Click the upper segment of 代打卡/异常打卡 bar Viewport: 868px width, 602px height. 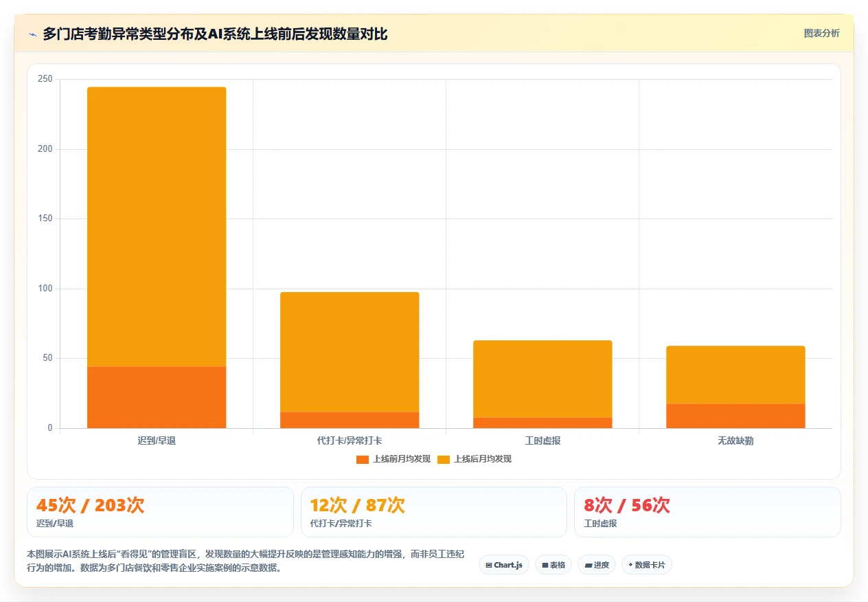point(350,352)
